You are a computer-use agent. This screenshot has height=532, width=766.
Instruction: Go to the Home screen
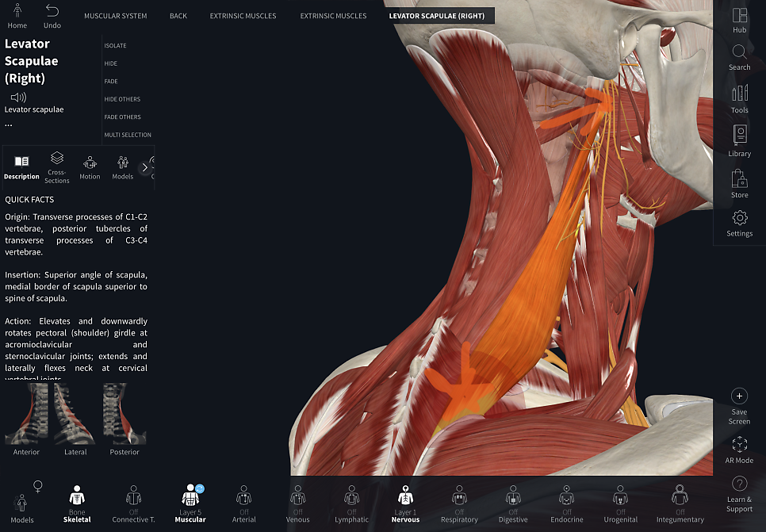17,17
